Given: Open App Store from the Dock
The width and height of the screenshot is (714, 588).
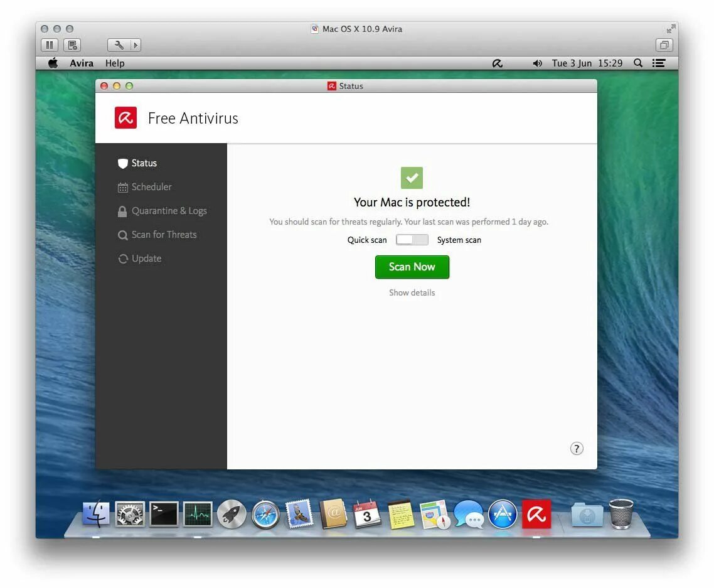Looking at the screenshot, I should (x=503, y=515).
